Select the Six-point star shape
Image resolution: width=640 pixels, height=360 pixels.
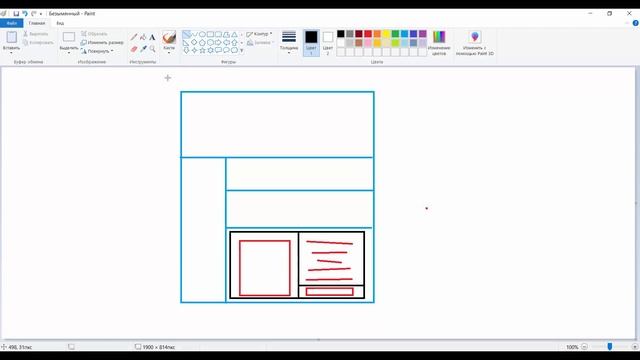(x=210, y=50)
